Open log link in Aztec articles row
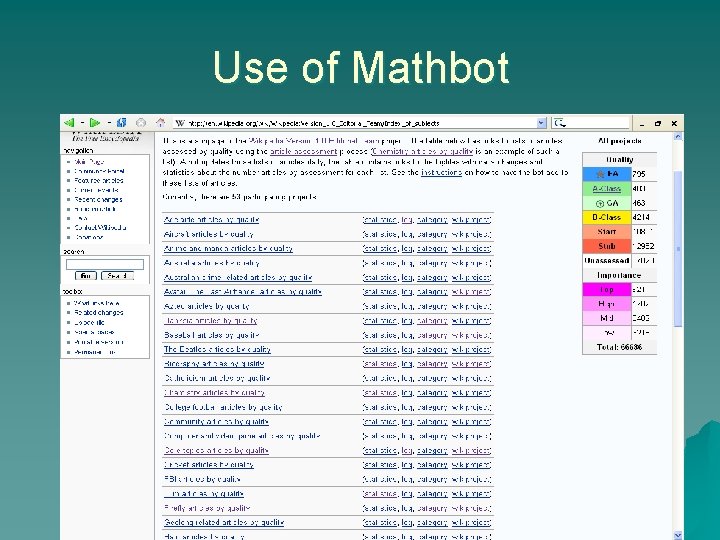Image resolution: width=720 pixels, height=540 pixels. [407, 306]
